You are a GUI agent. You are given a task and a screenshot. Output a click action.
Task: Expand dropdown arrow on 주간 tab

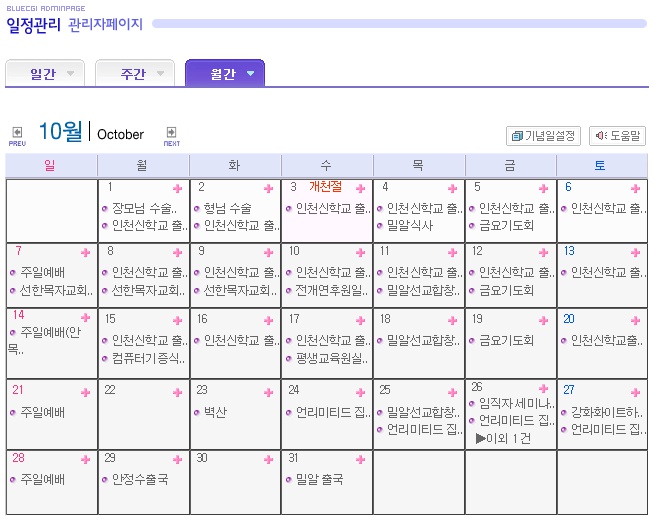[x=160, y=74]
